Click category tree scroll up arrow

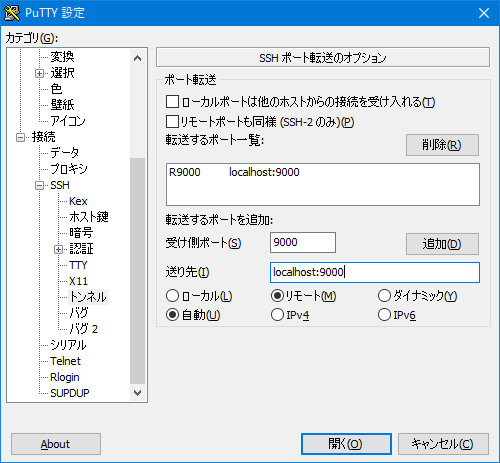137,58
